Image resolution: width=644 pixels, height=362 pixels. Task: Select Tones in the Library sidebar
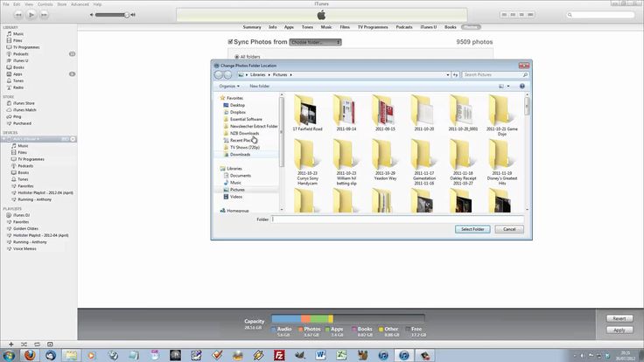pos(18,80)
